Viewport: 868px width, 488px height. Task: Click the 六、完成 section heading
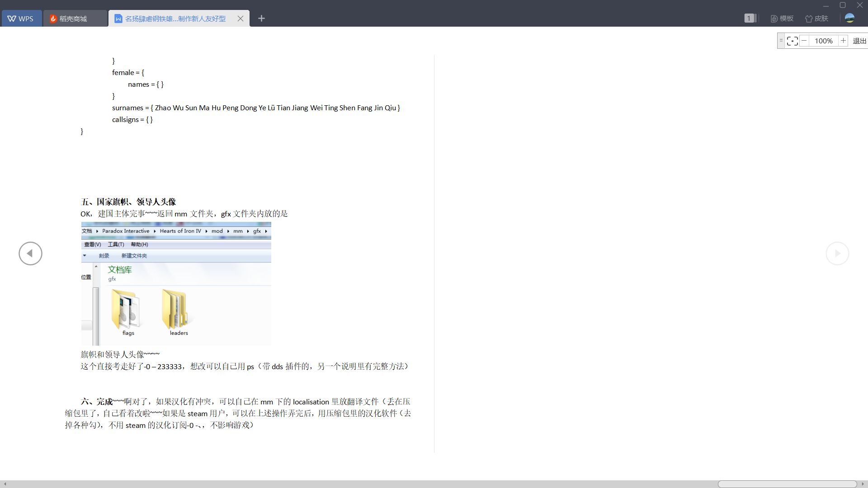coord(97,402)
